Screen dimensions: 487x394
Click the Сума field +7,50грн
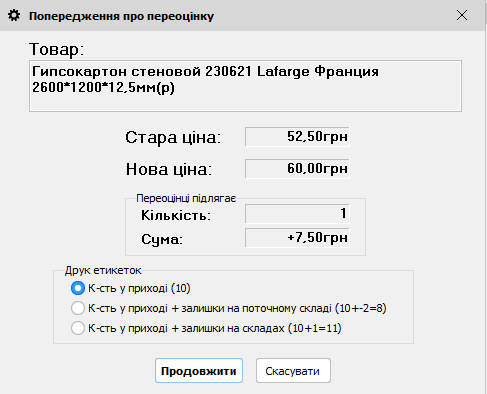click(297, 238)
